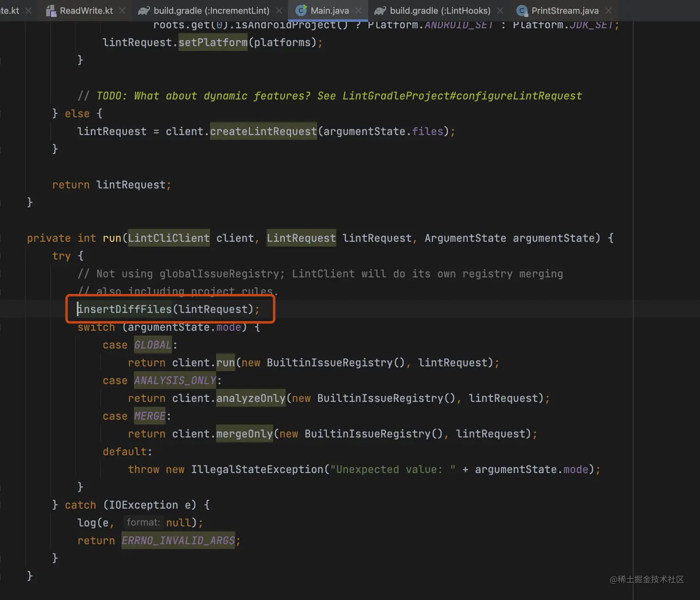The height and width of the screenshot is (600, 700).
Task: Click the IOException type in catch clause
Action: 144,505
